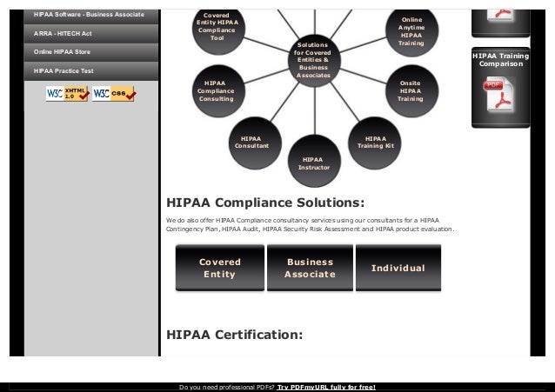This screenshot has height=392, width=555.
Task: Go to Online HIPAA Store
Action: tap(91, 52)
